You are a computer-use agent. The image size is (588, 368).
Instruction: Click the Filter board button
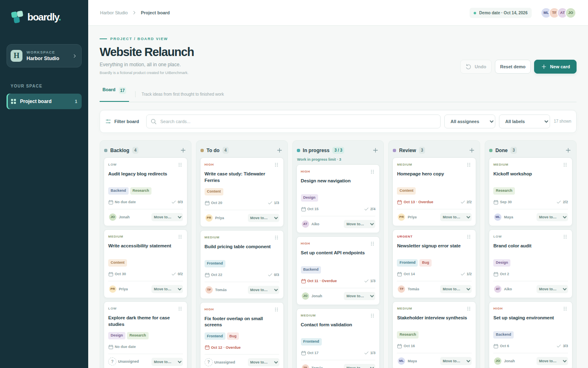click(x=122, y=121)
